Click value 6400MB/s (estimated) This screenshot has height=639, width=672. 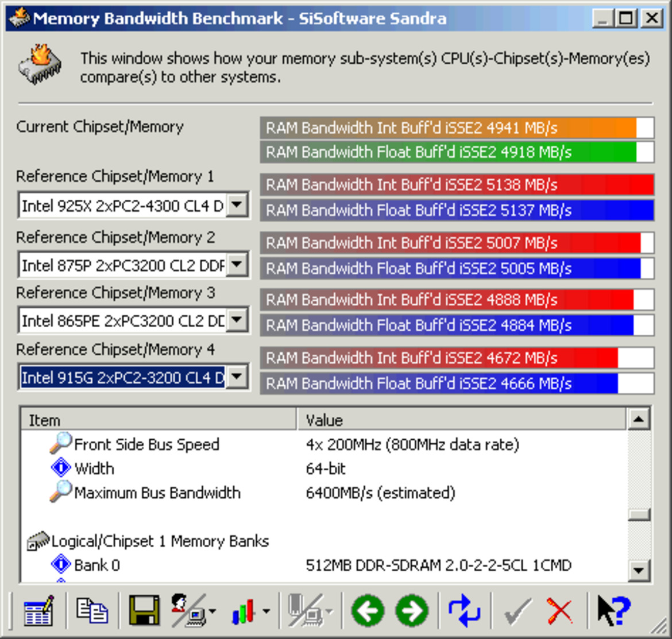380,493
